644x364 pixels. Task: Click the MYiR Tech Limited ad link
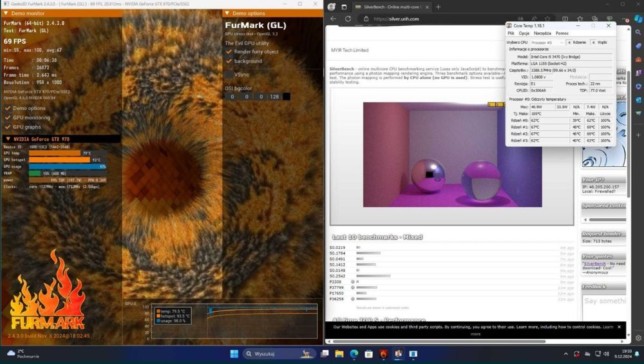click(x=350, y=50)
